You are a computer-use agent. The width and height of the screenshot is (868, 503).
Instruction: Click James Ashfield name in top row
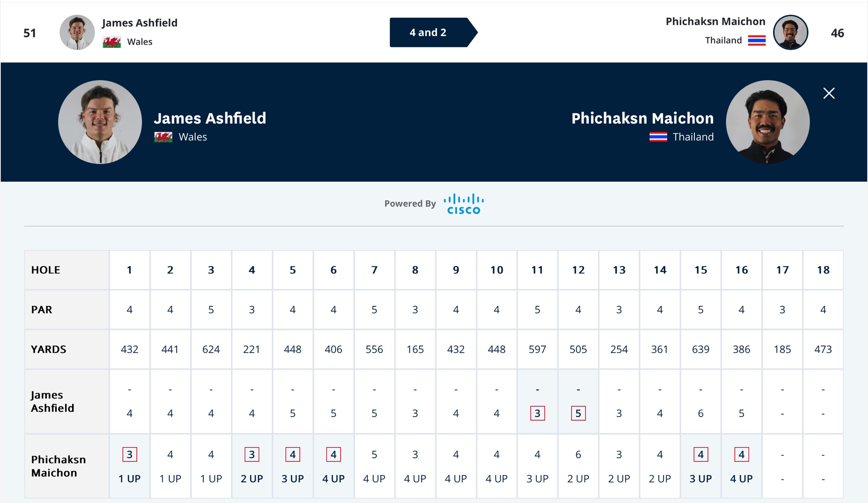click(x=139, y=23)
